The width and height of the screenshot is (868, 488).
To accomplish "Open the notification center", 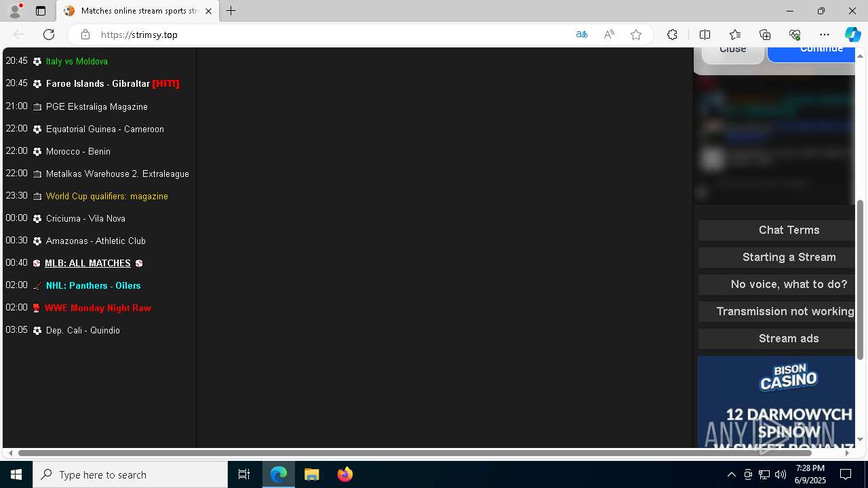I will pyautogui.click(x=846, y=474).
